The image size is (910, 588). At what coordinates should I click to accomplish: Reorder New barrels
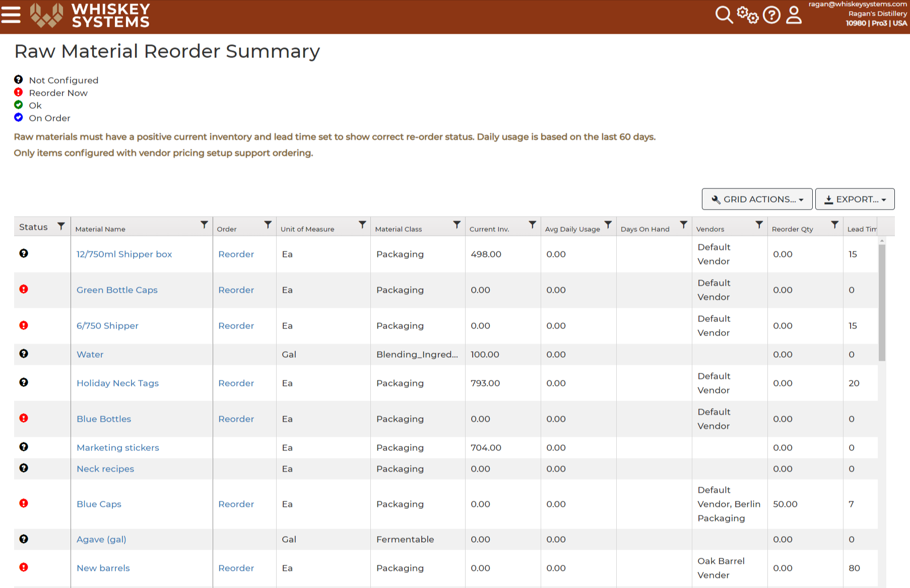[236, 568]
